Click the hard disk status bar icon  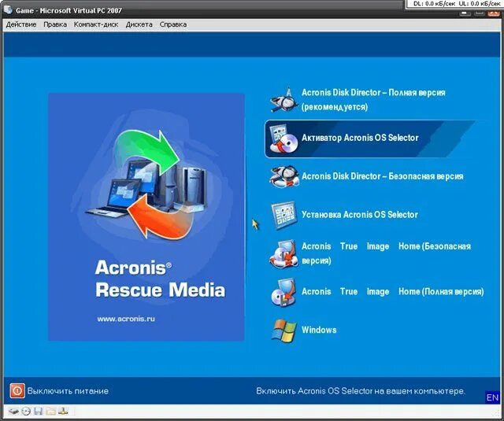pyautogui.click(x=13, y=411)
